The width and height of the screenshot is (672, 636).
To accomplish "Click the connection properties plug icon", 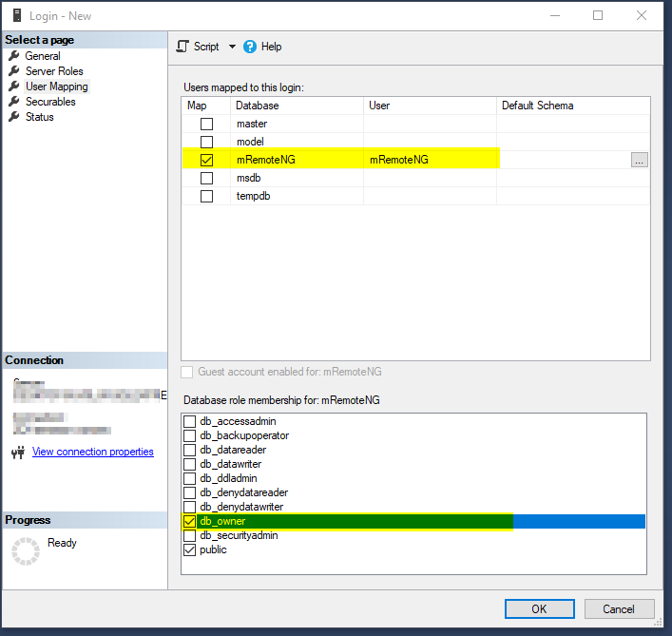I will pyautogui.click(x=18, y=453).
